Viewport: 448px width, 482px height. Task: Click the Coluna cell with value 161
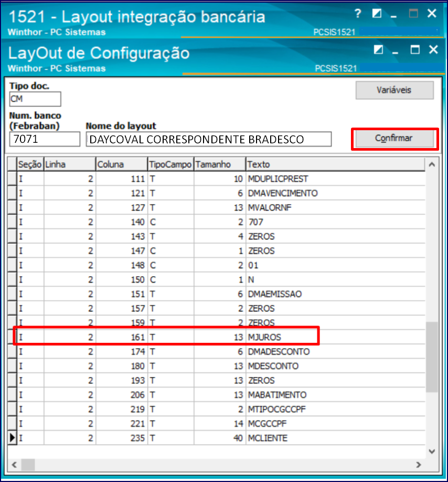122,337
